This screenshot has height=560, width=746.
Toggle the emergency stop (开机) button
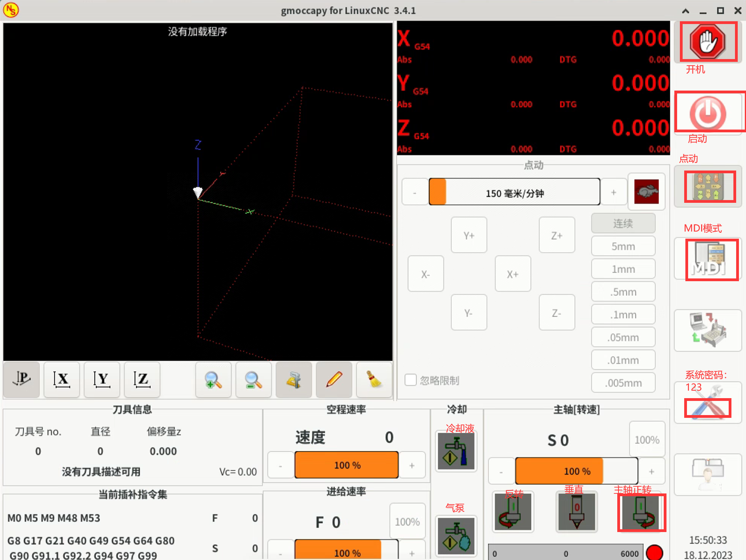coord(707,42)
